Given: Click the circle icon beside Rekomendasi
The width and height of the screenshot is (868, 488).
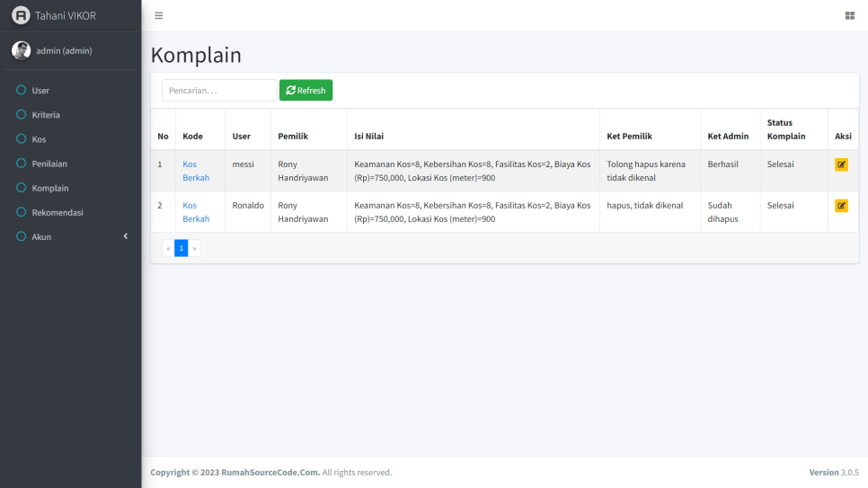Looking at the screenshot, I should pyautogui.click(x=21, y=212).
